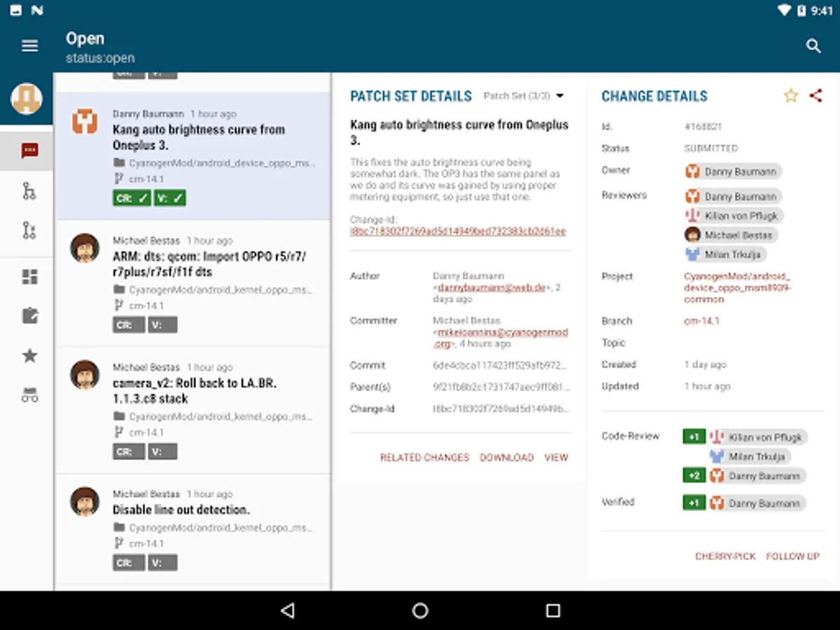840x630 pixels.
Task: Open ARM: dts: qcom change item
Action: pyautogui.click(x=193, y=283)
